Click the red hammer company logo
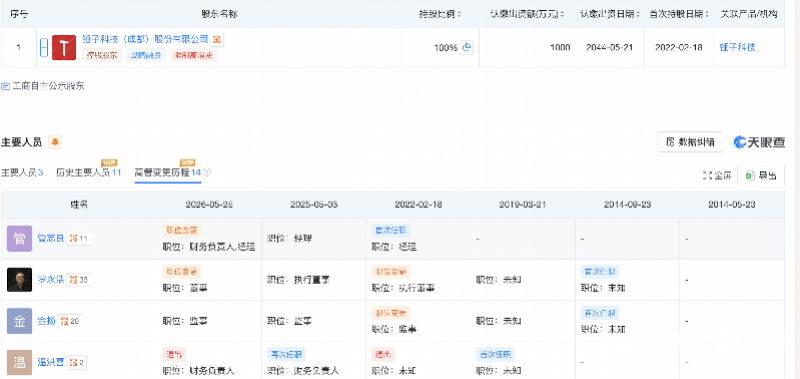The image size is (800, 379). (x=64, y=48)
